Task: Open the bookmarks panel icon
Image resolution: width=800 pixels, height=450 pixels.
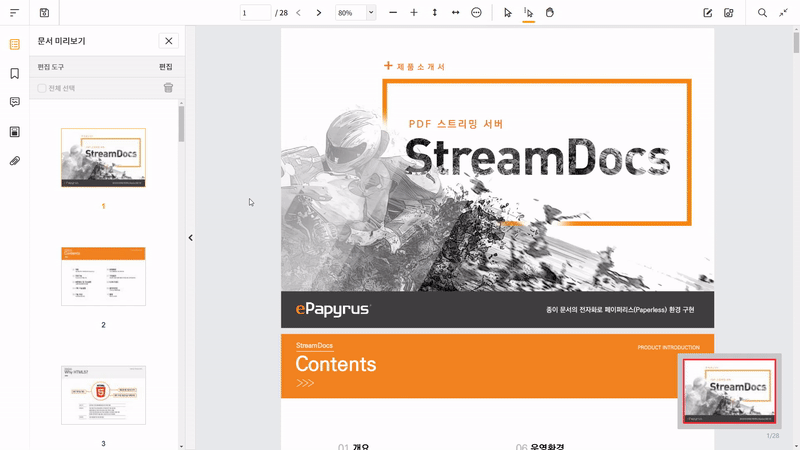Action: tap(15, 73)
